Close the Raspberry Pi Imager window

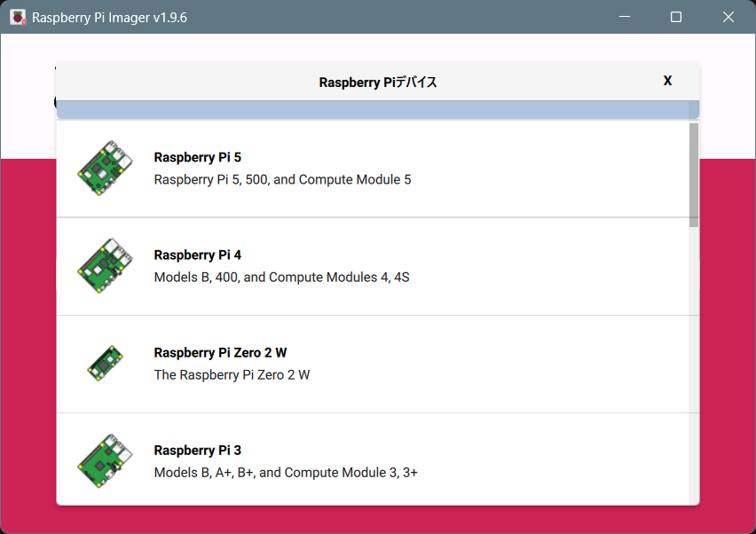coord(728,17)
